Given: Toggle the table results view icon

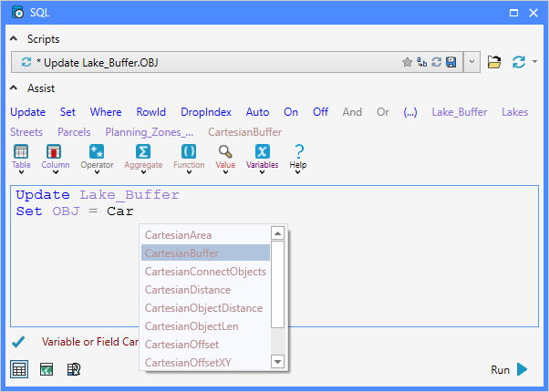Looking at the screenshot, I should pos(19,369).
